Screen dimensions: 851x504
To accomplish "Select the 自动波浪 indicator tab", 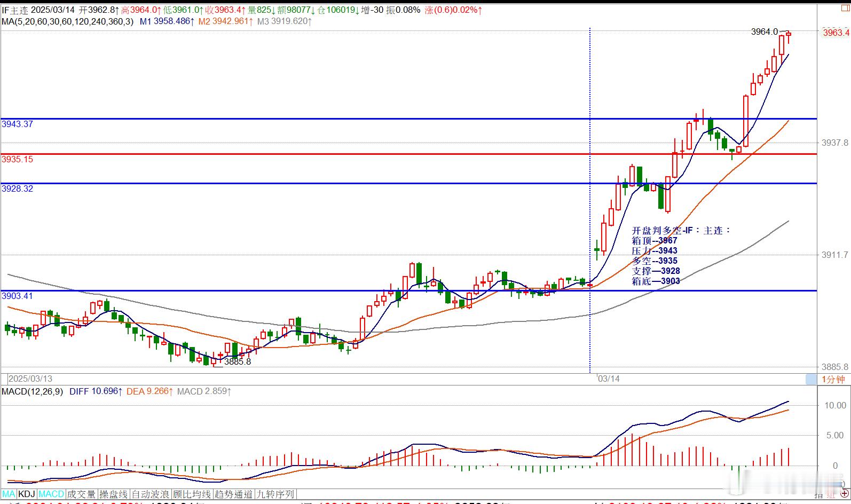I will point(151,494).
